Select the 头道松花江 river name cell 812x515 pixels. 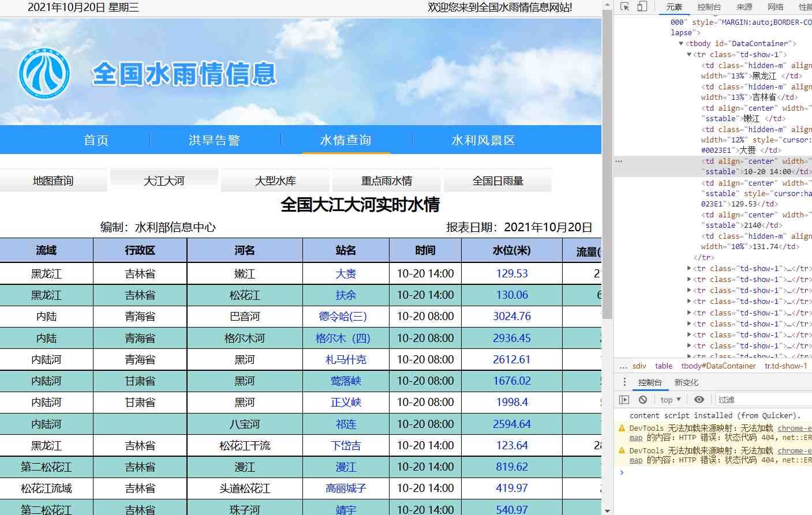coord(245,488)
